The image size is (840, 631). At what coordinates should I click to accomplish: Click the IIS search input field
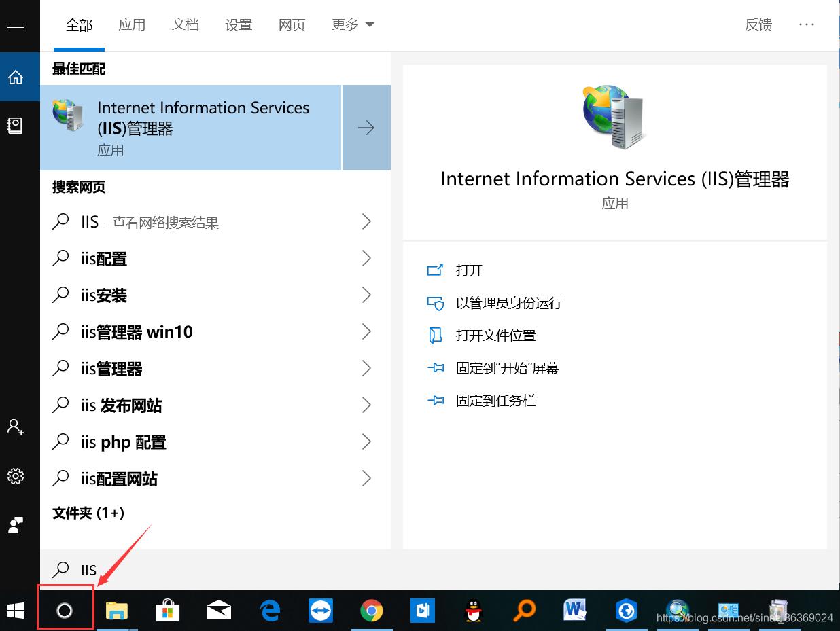coord(204,569)
